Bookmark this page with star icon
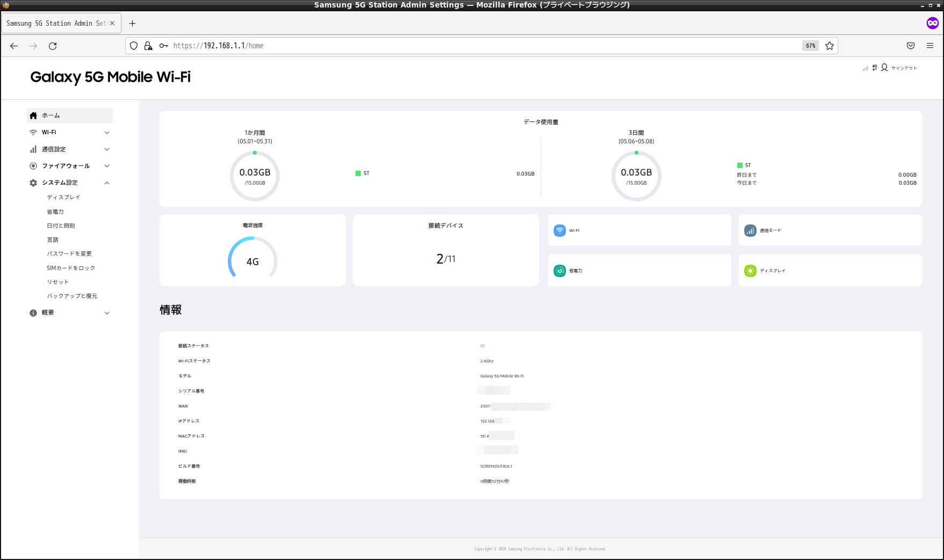The image size is (944, 560). click(x=830, y=46)
